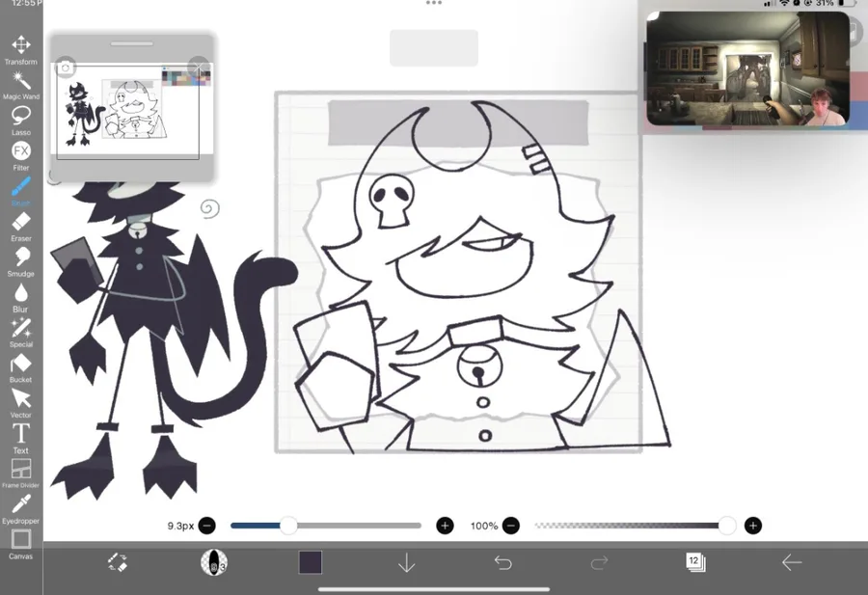
Task: Open the layers panel showing 12
Action: pos(695,562)
